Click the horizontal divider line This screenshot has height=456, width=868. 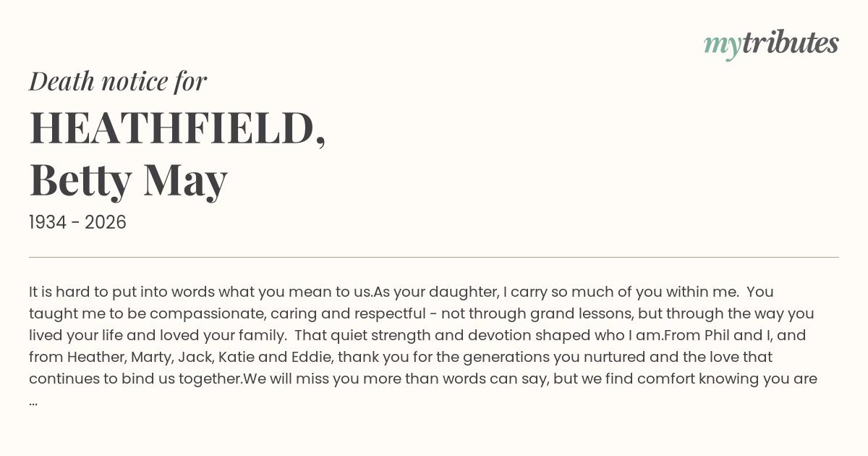(x=434, y=257)
